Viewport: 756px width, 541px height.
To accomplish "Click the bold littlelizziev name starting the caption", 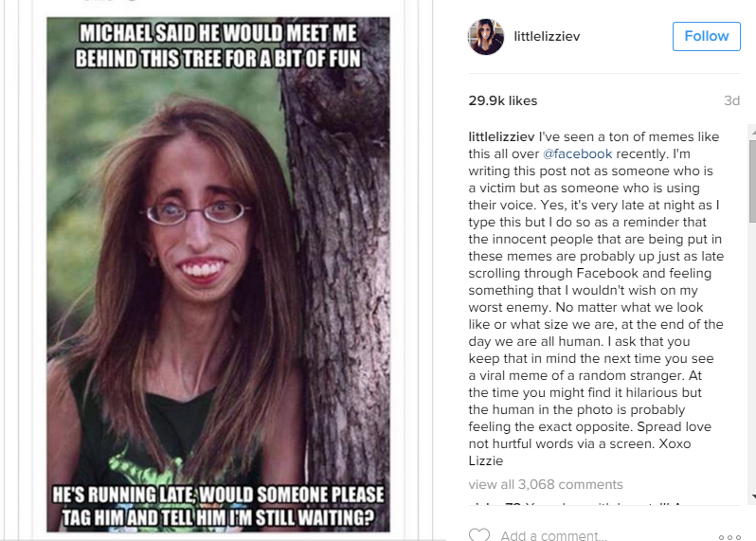I will click(501, 137).
